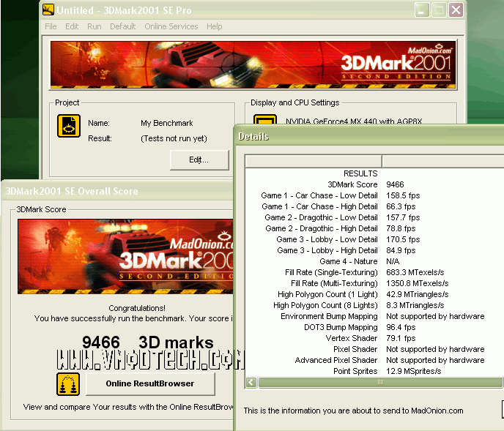Click the '12.9 MSprites/s' value

click(414, 371)
